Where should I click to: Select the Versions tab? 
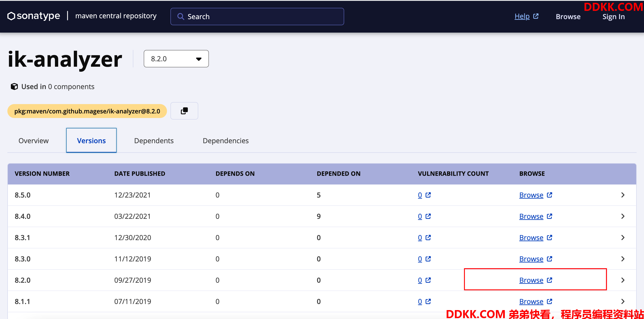point(91,140)
